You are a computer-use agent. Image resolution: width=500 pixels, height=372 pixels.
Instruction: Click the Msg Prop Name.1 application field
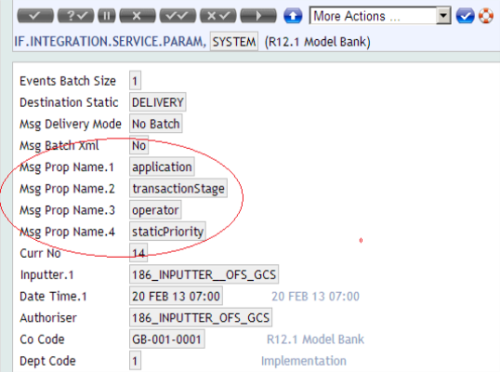pyautogui.click(x=162, y=167)
